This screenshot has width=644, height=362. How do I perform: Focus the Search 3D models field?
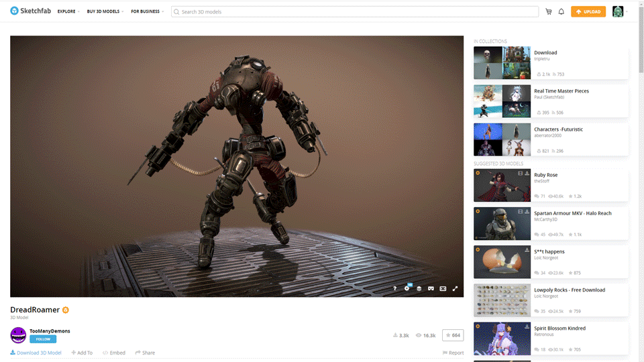tap(355, 11)
